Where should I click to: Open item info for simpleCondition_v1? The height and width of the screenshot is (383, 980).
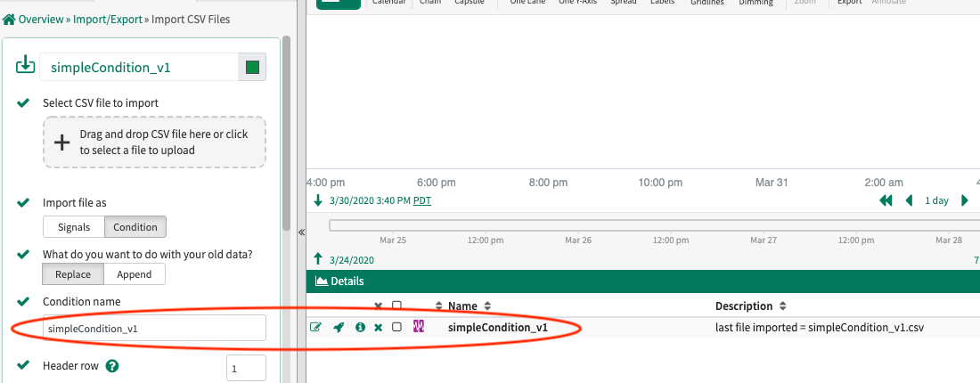[x=360, y=328]
